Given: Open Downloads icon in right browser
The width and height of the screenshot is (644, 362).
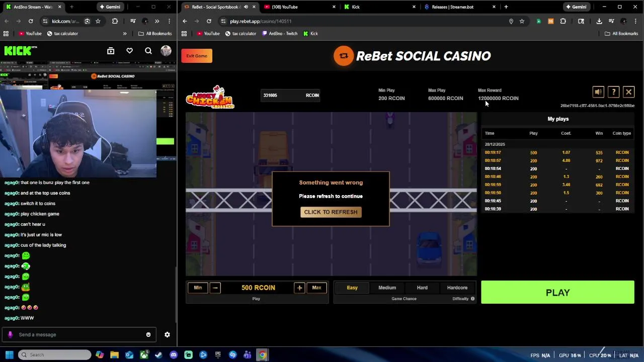Looking at the screenshot, I should (599, 21).
